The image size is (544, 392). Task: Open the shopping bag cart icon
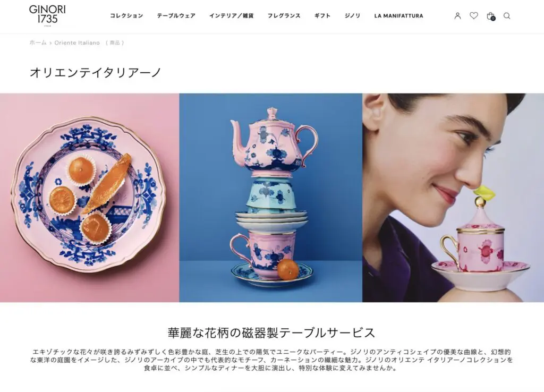[x=490, y=16]
